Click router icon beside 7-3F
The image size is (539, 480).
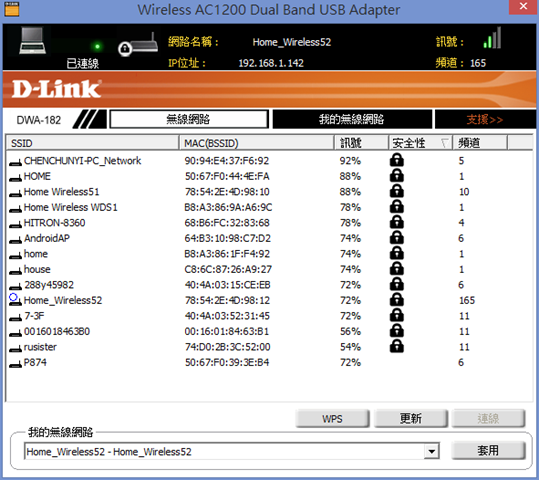pos(15,317)
